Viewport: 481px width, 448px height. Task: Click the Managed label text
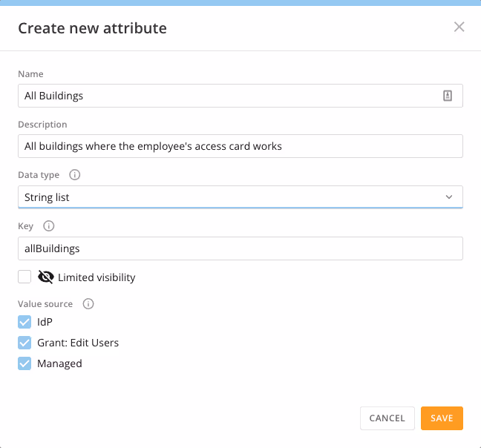[x=59, y=363]
